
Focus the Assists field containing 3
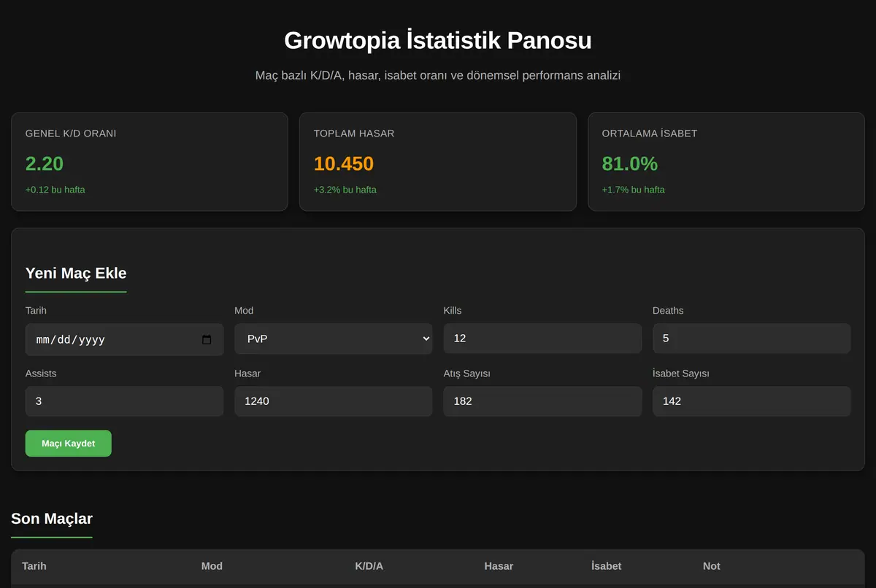click(124, 401)
